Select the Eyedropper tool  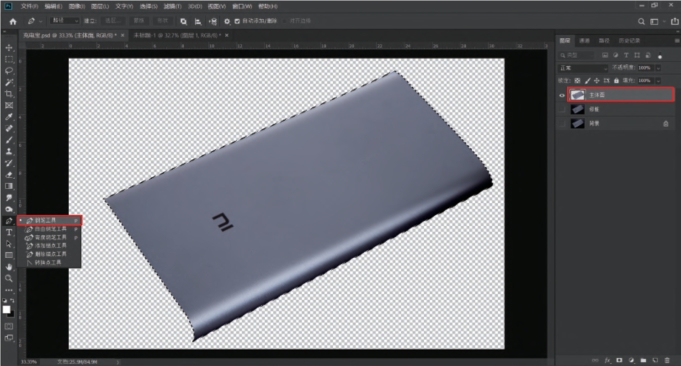(9, 117)
